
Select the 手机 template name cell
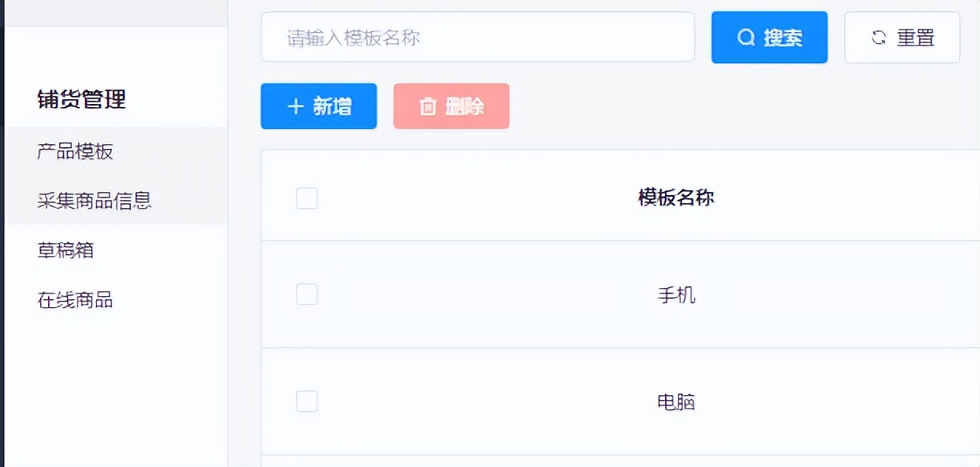678,293
